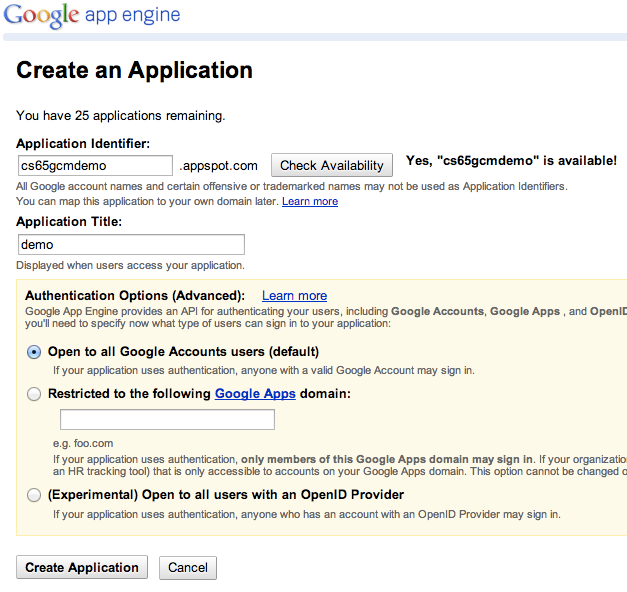Click the Google App Engine logo

click(x=91, y=15)
